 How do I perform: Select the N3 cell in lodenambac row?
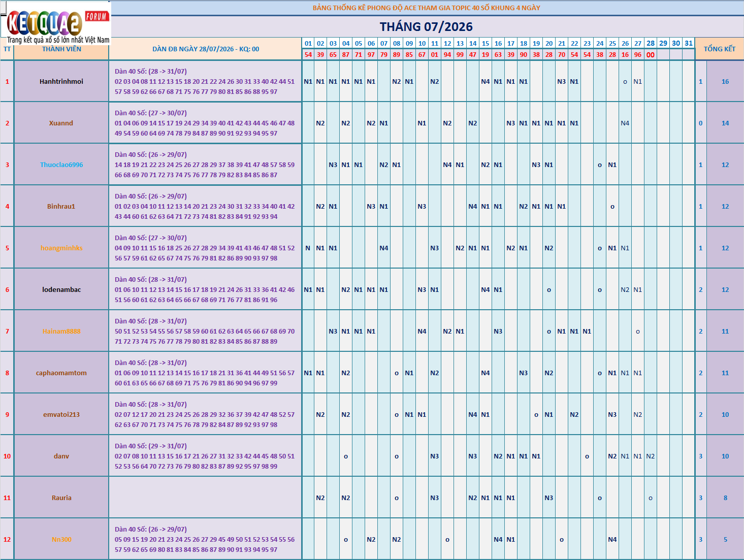[422, 289]
